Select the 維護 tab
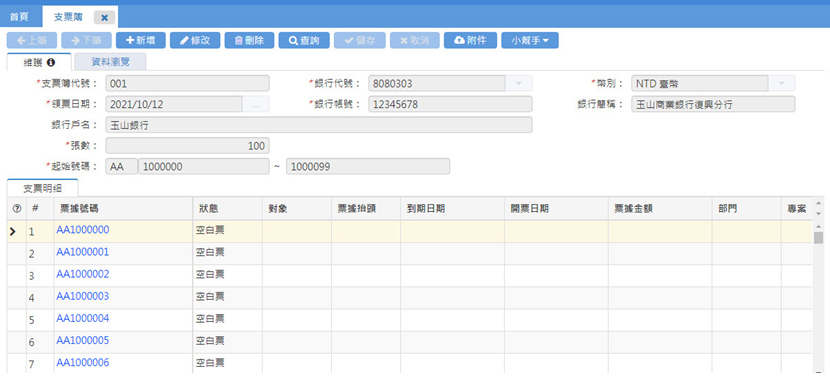This screenshot has width=830, height=385. 40,62
